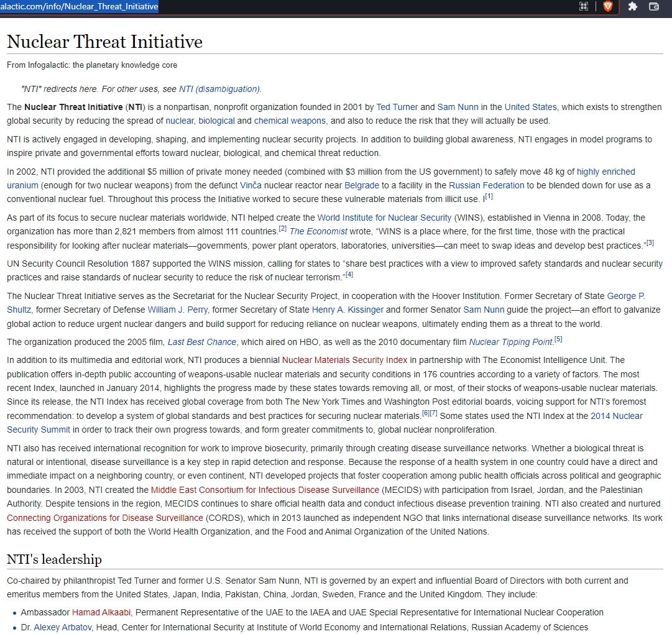
Task: Open the nuclear weapons link
Action: 180,121
